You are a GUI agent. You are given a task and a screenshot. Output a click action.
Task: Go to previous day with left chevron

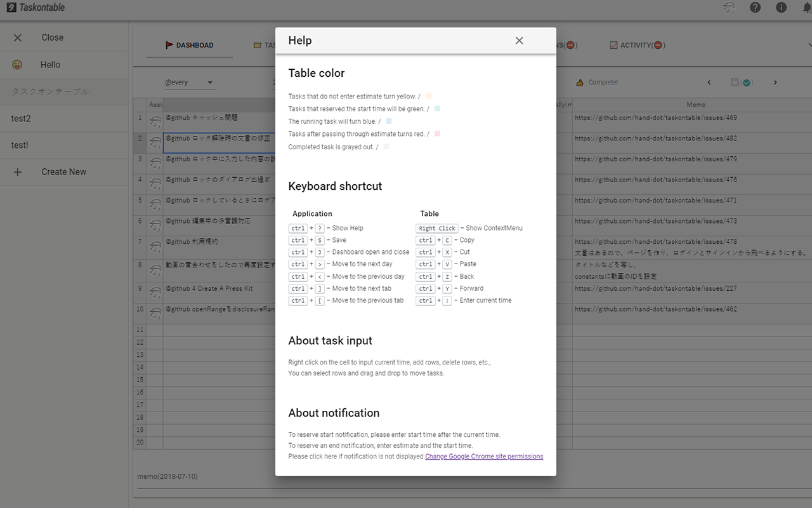tap(709, 82)
